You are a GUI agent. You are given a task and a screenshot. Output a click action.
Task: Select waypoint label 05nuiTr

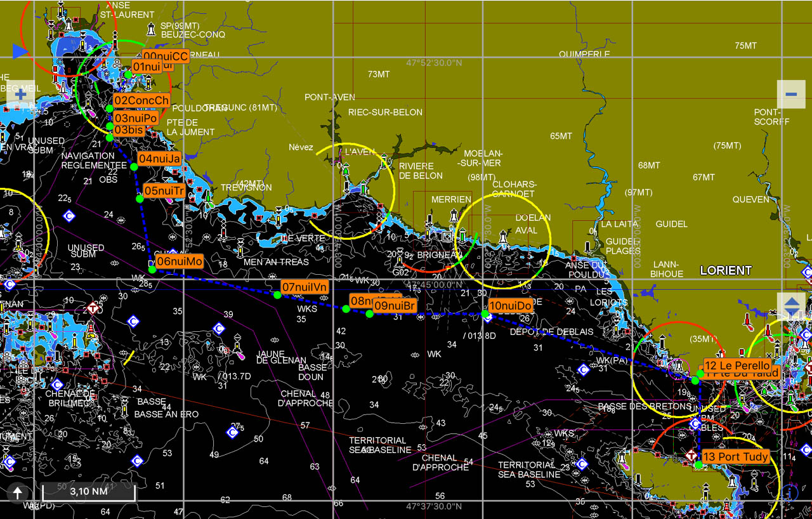(164, 190)
